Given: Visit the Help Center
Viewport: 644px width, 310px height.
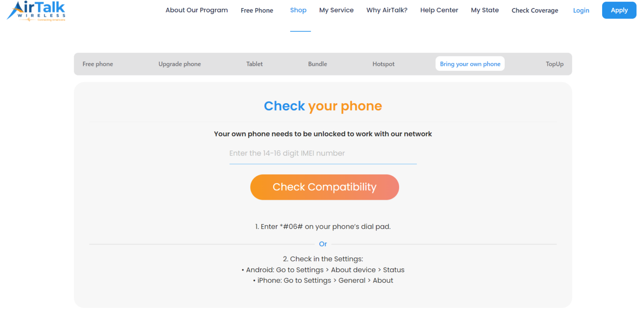Looking at the screenshot, I should coord(439,10).
